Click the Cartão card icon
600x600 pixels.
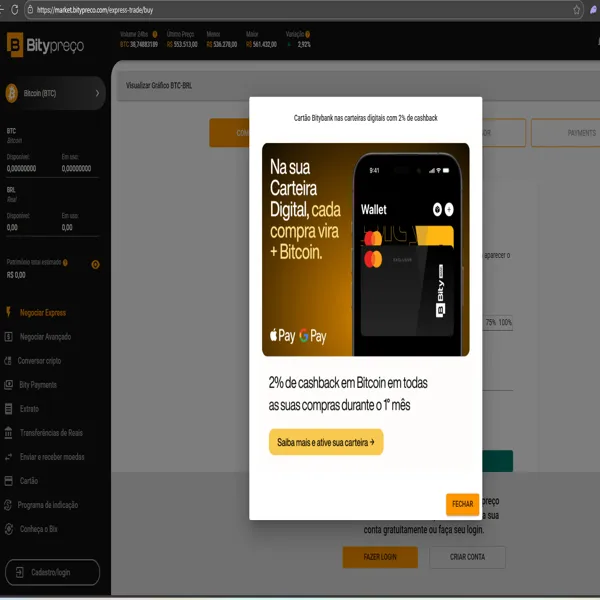coord(8,481)
